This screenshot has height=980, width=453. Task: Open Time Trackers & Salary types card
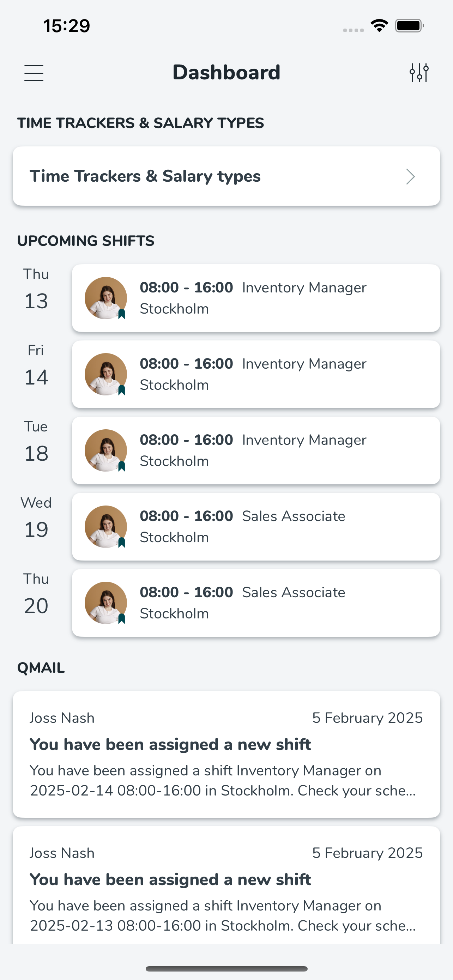pos(226,176)
